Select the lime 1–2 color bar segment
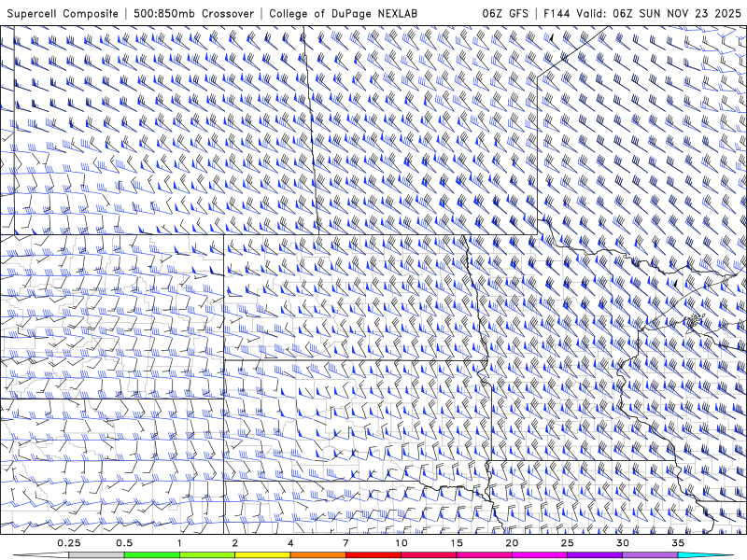 [x=207, y=555]
